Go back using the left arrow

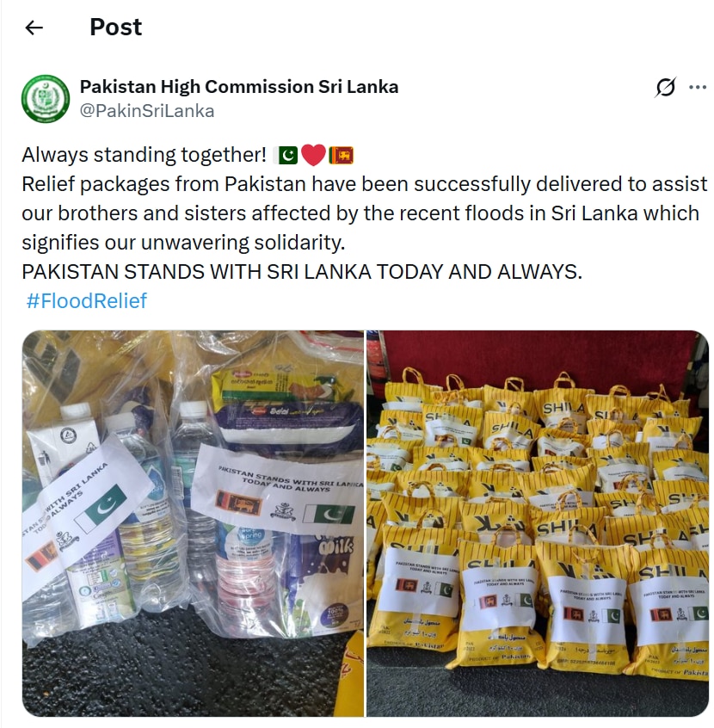(x=34, y=28)
